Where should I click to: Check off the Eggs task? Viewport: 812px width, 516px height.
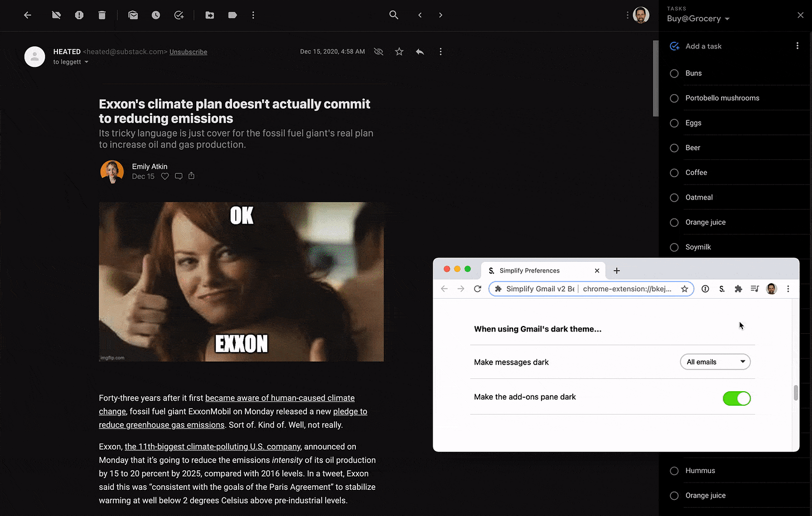pos(674,123)
